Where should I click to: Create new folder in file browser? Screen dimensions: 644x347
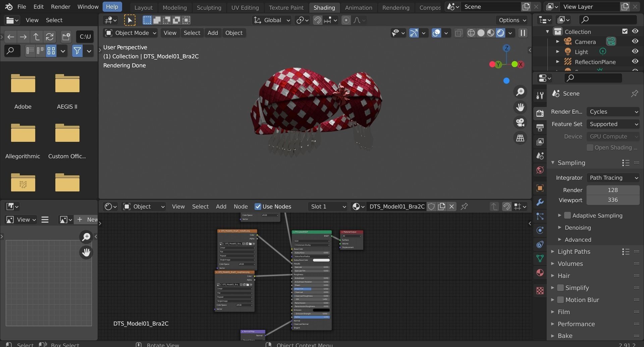[66, 37]
